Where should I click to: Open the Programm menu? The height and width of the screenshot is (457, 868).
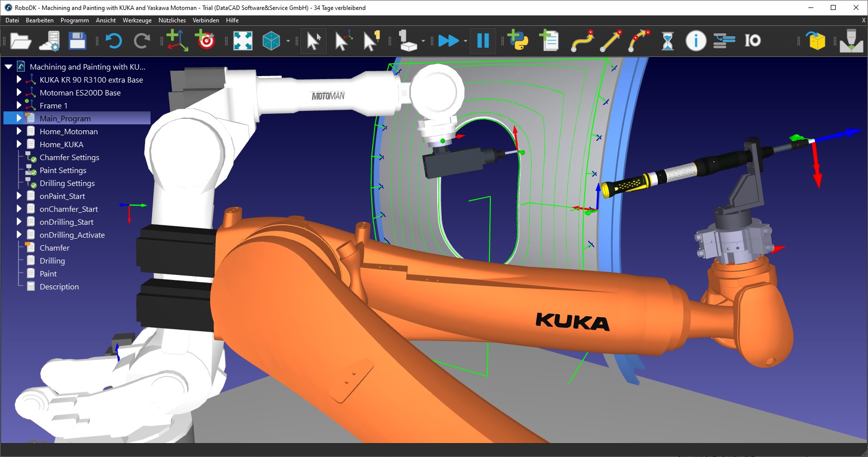[x=75, y=20]
